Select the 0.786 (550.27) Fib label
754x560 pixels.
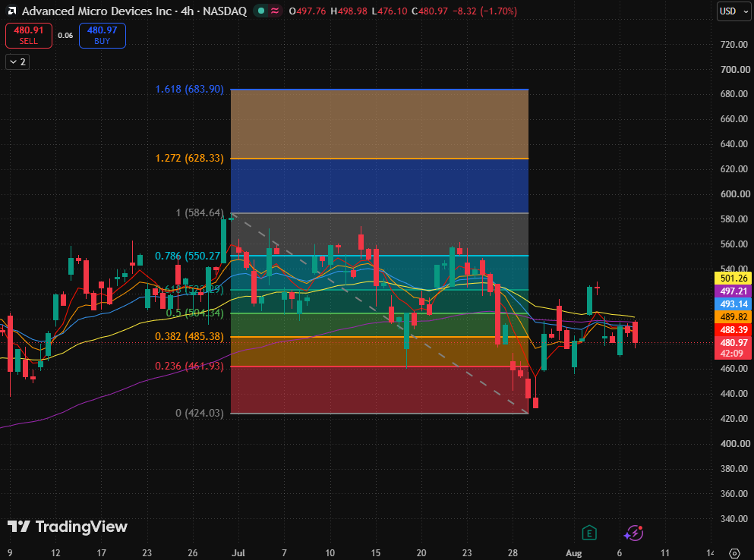tap(187, 256)
